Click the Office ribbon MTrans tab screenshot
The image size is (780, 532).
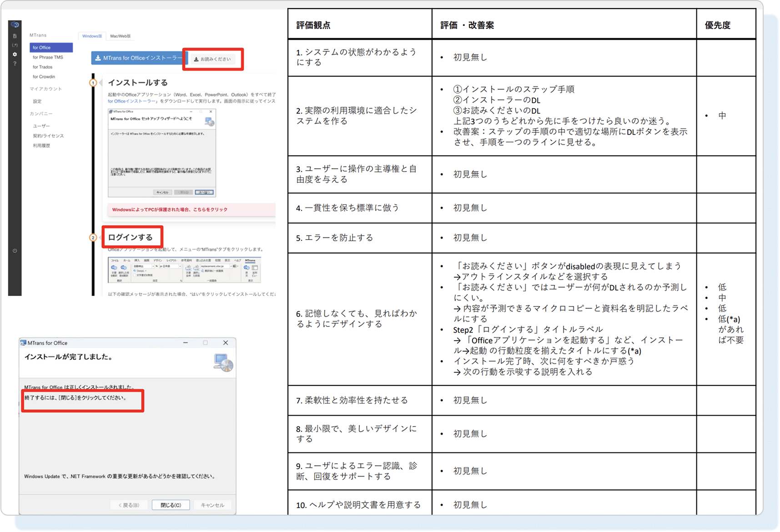(x=184, y=270)
